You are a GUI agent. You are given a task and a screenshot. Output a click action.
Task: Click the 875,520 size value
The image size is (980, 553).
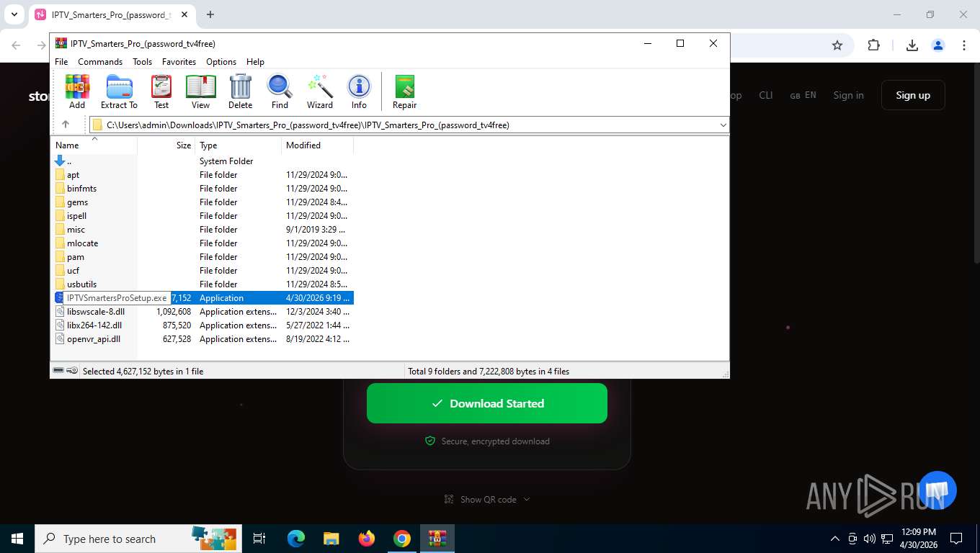(177, 325)
